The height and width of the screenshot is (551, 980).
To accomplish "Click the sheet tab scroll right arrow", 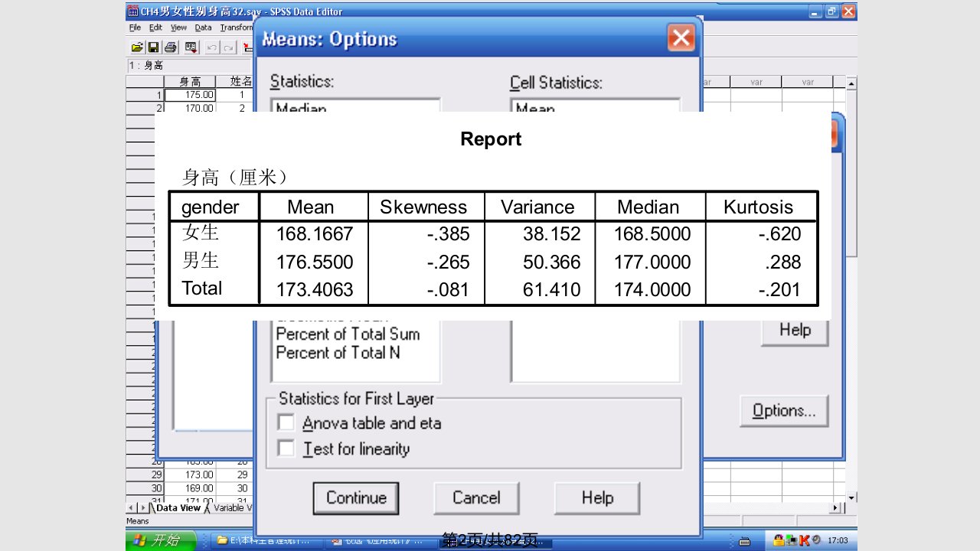I will (142, 508).
